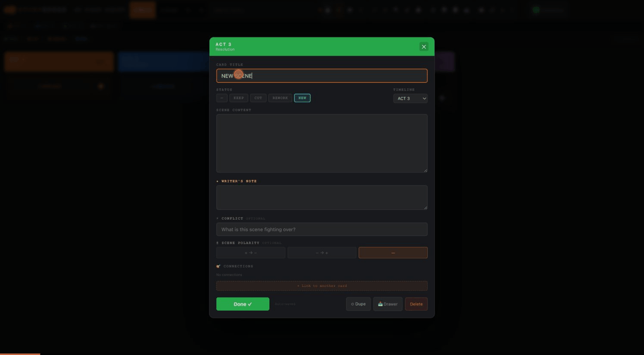Mark the scene status as REWORK

(280, 98)
